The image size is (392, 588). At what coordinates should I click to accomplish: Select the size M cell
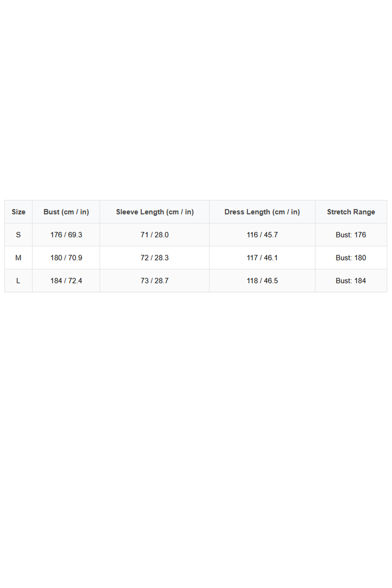[x=18, y=258]
